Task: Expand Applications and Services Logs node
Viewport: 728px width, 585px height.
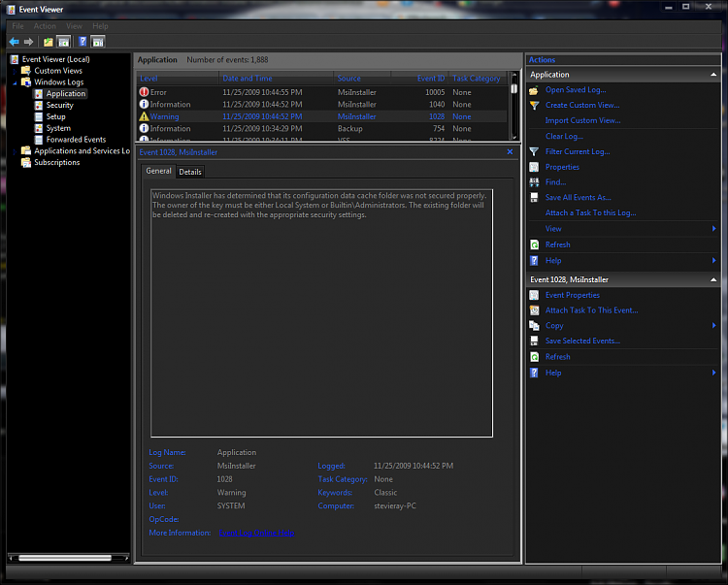Action: [15, 151]
